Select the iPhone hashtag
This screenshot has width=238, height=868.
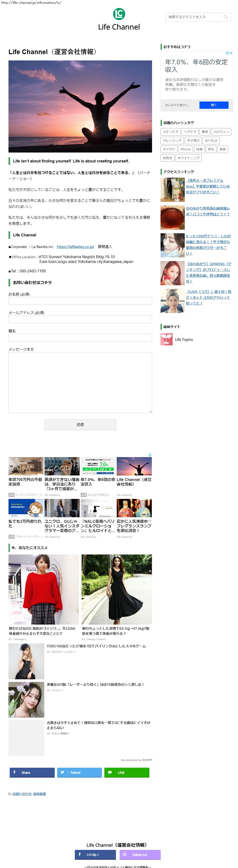tap(186, 149)
